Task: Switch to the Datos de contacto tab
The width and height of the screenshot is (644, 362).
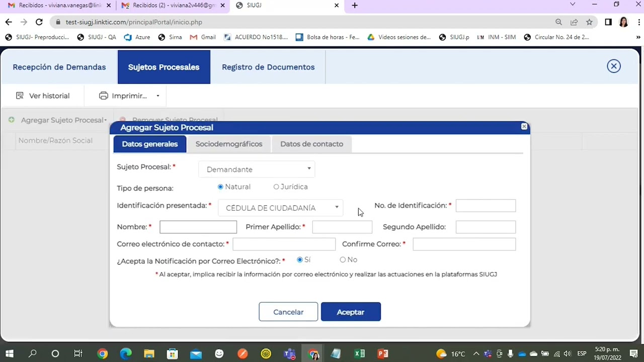Action: click(311, 144)
